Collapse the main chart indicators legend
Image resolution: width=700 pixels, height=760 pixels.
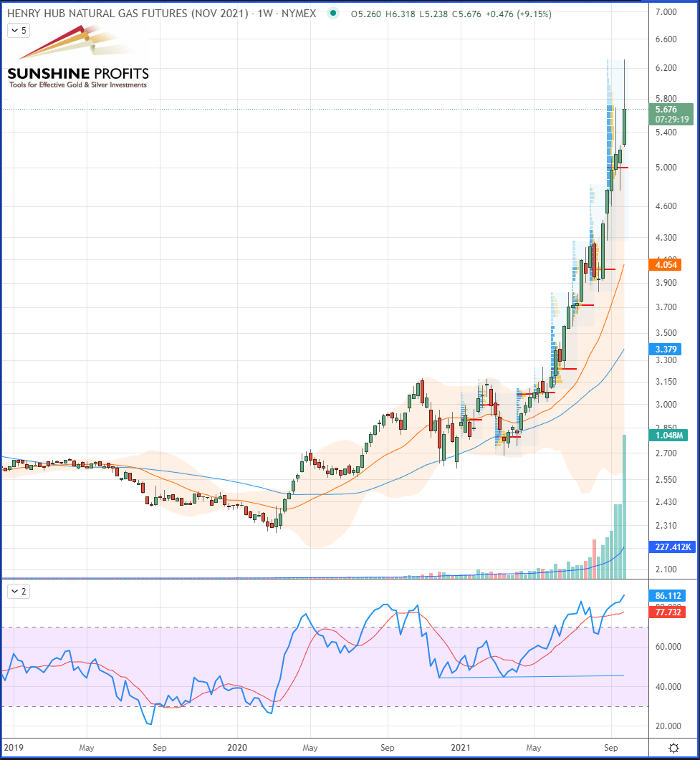point(19,31)
